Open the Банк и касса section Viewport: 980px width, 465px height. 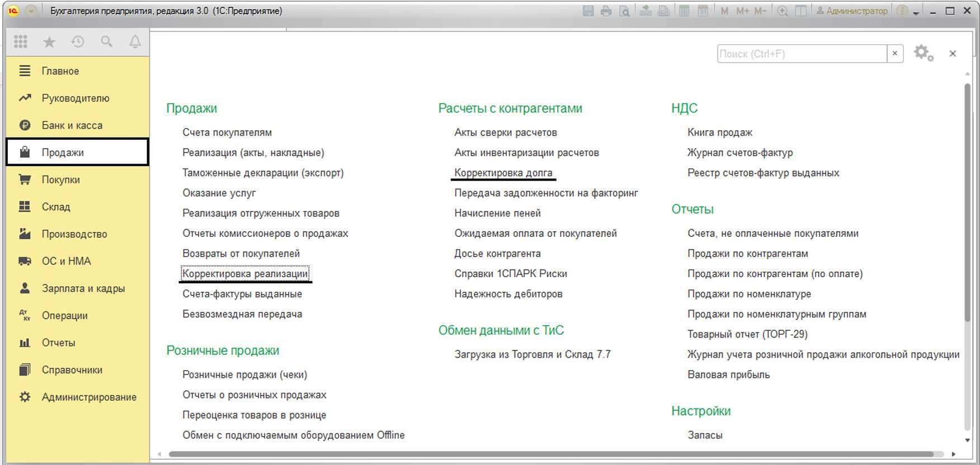tap(72, 125)
